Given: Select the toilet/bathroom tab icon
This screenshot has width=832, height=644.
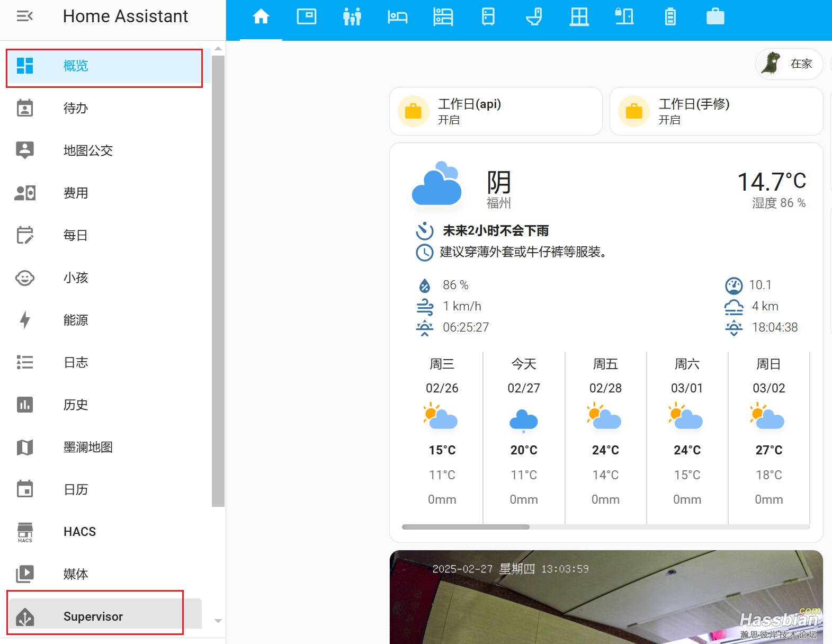Looking at the screenshot, I should 534,17.
